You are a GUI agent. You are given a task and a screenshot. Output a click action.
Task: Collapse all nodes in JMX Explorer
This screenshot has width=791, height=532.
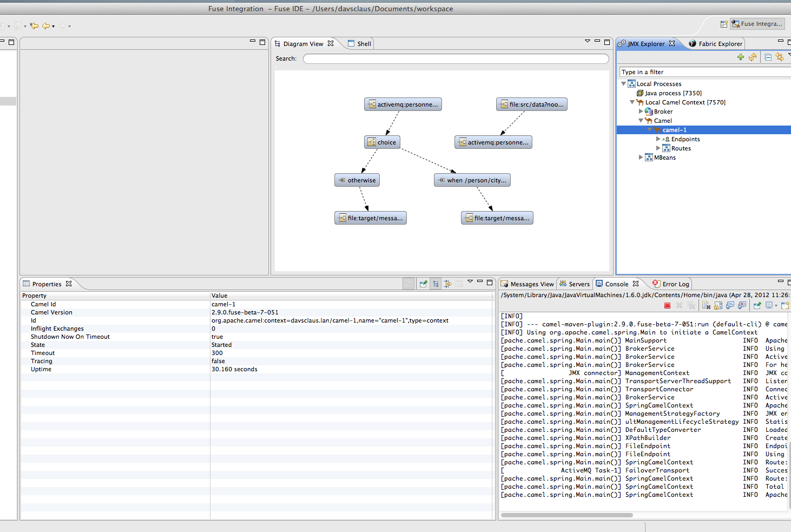[768, 57]
